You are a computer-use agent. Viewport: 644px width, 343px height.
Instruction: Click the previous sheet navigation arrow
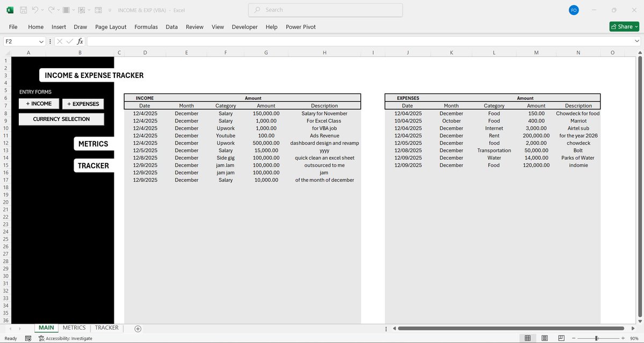(x=10, y=328)
